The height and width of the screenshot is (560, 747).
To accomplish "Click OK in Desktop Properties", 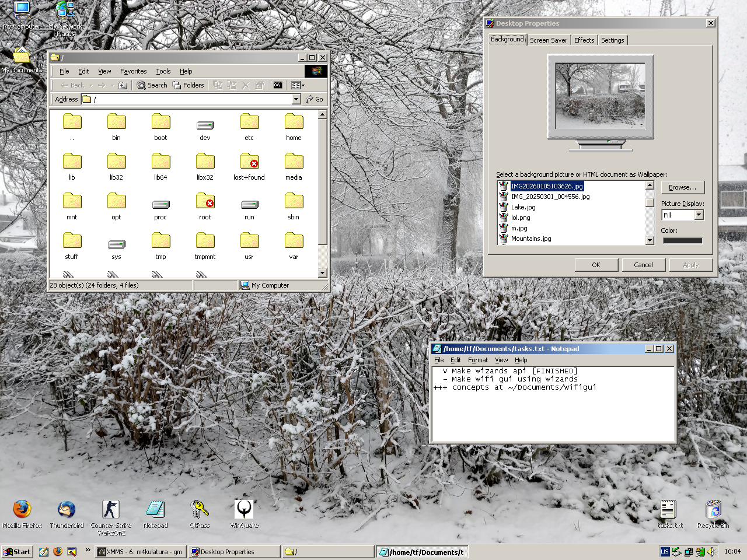I will [596, 265].
